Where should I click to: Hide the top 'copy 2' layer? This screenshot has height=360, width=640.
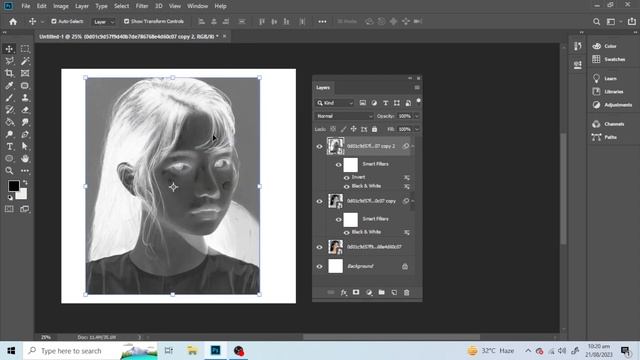(x=320, y=146)
